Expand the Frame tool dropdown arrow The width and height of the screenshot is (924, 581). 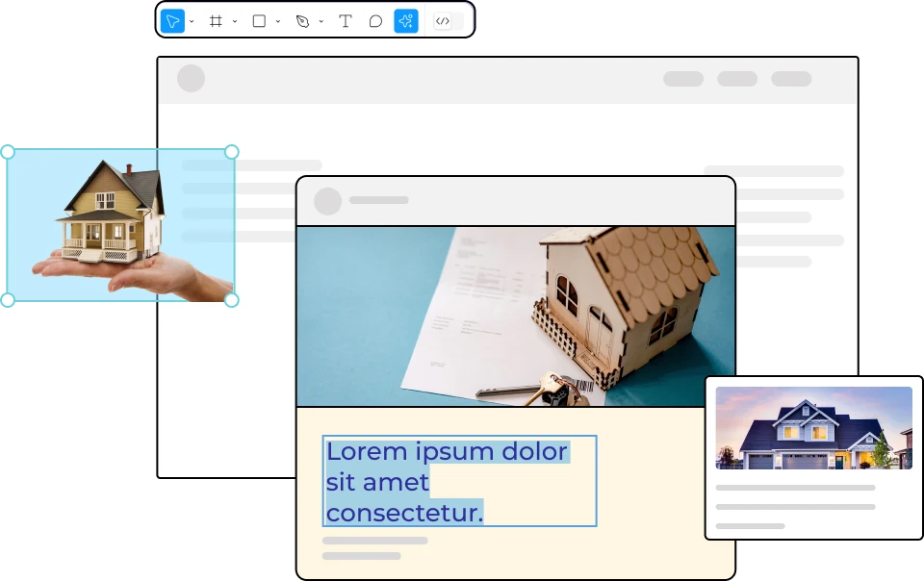tap(235, 21)
